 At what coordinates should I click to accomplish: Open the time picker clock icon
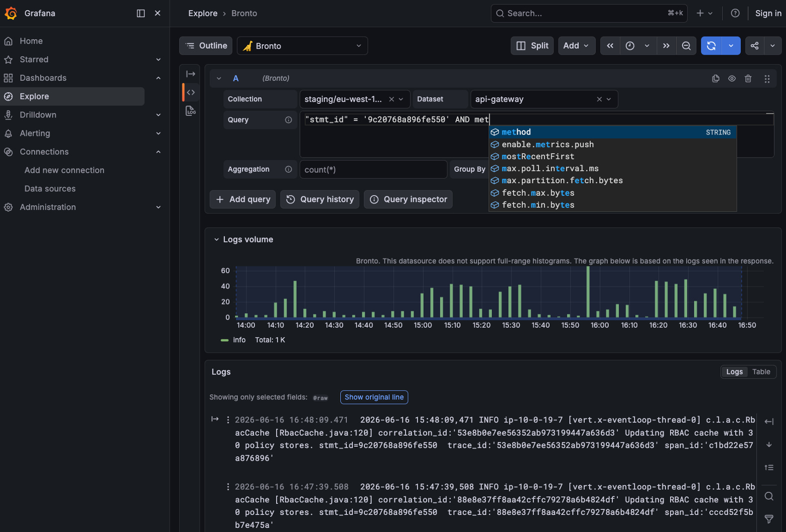tap(630, 46)
